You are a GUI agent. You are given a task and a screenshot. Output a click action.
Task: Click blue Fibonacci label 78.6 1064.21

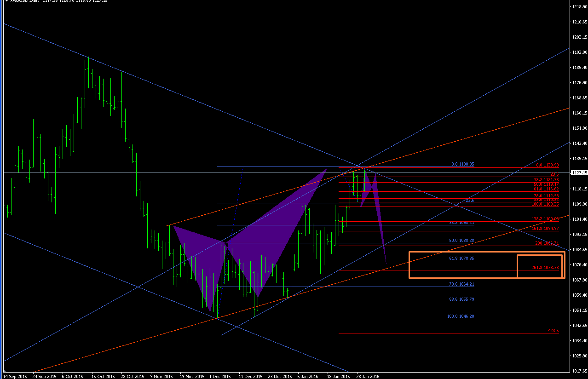point(461,284)
